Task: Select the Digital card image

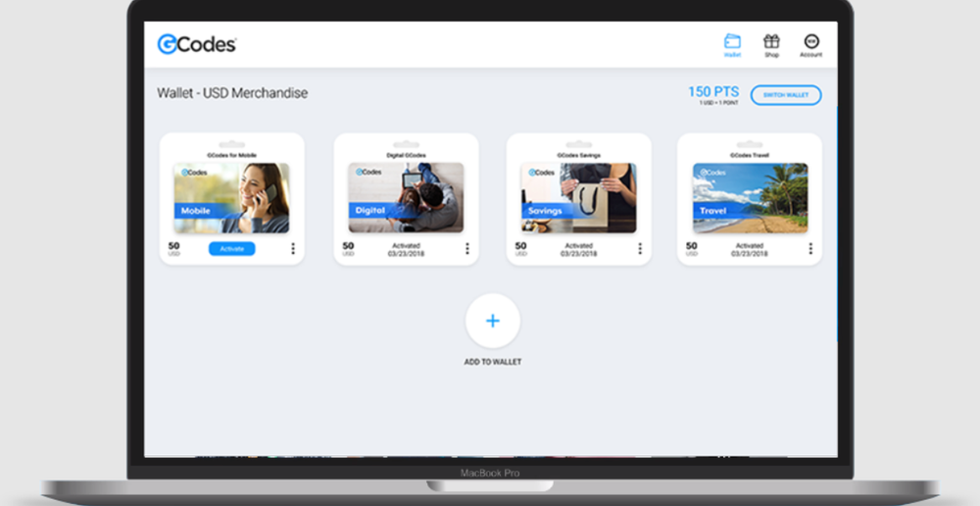Action: pyautogui.click(x=407, y=198)
